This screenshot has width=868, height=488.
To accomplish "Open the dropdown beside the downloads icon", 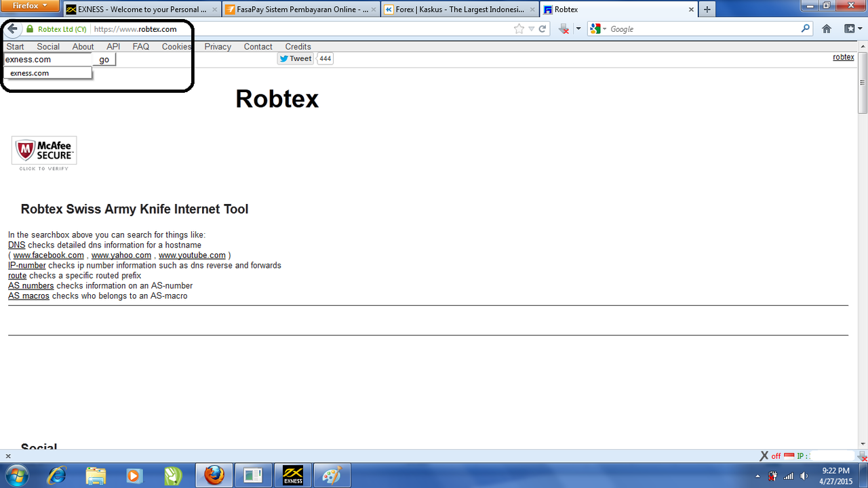I will 578,29.
